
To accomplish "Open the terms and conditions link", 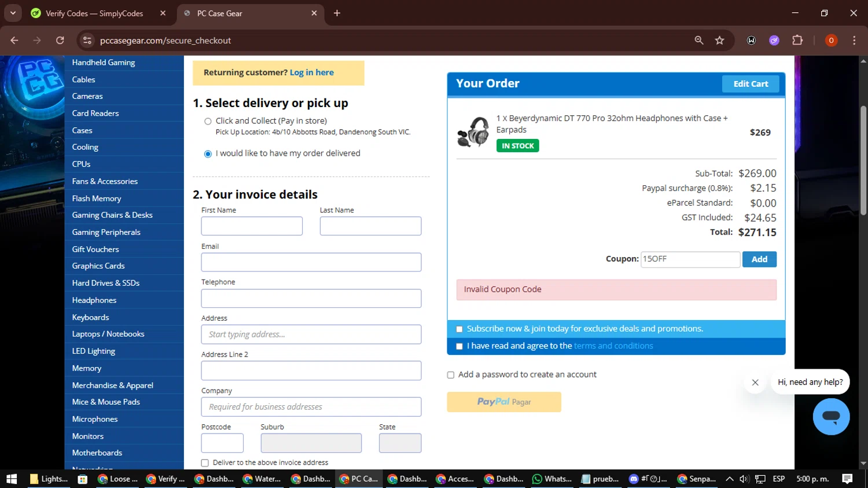I will click(613, 346).
